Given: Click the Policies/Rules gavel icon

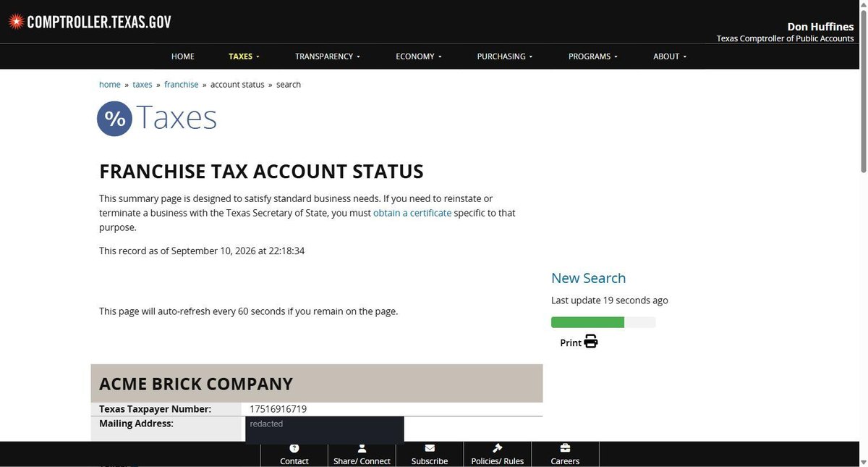Looking at the screenshot, I should (x=498, y=448).
